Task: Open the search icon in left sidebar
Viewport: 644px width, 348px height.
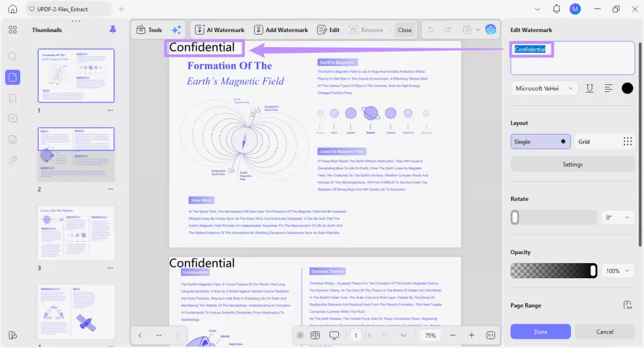Action: [13, 56]
